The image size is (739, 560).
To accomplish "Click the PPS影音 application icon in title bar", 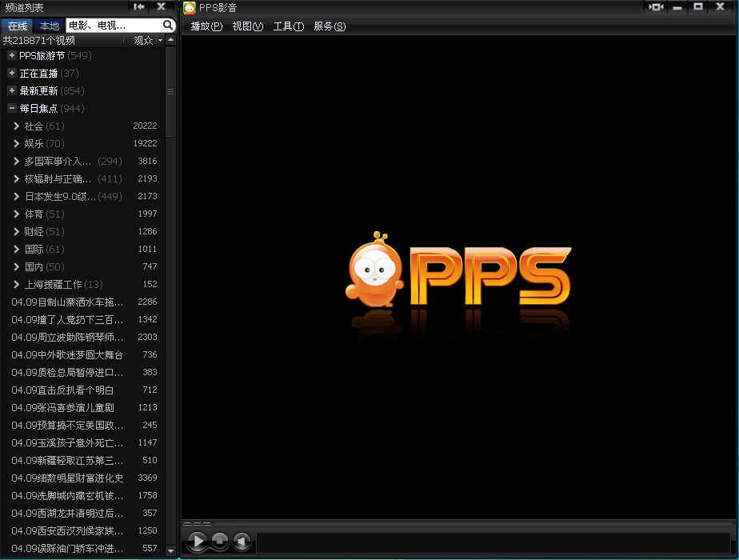I will pos(190,7).
